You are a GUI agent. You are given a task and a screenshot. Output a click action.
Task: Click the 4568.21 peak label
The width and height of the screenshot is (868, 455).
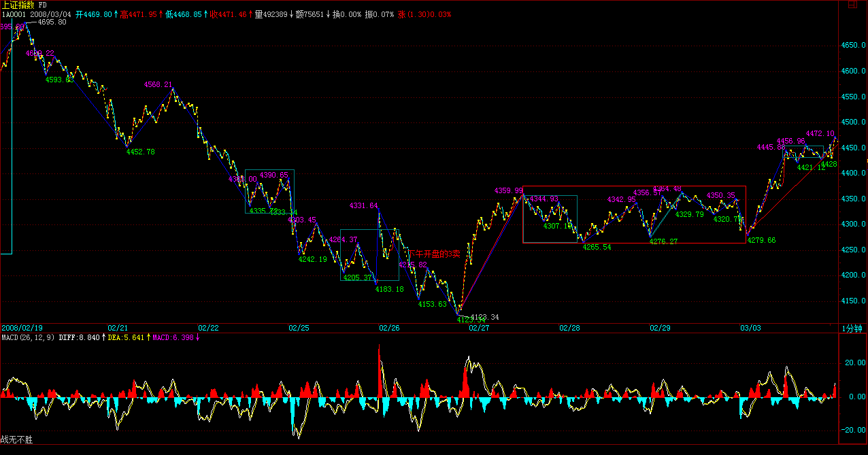pos(158,85)
